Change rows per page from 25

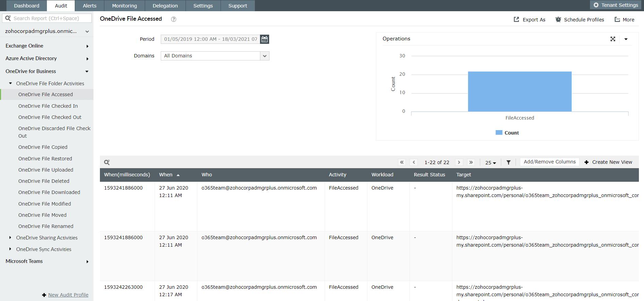[490, 163]
